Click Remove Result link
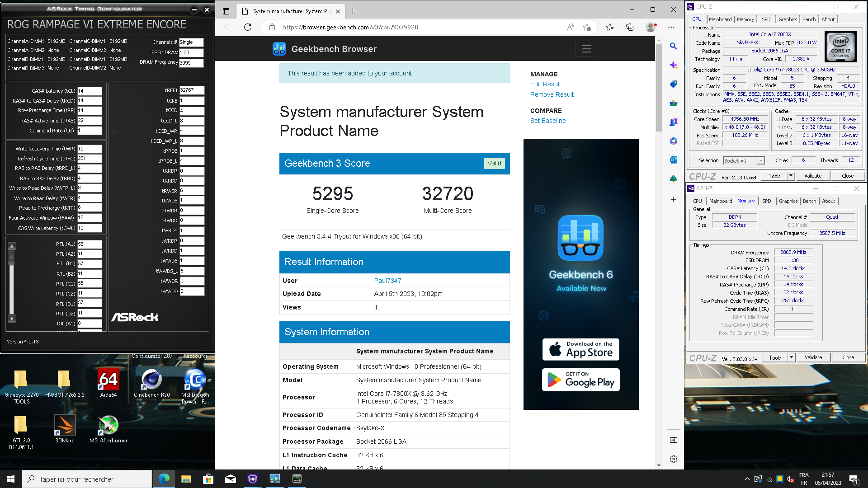Image resolution: width=868 pixels, height=488 pixels. click(552, 94)
